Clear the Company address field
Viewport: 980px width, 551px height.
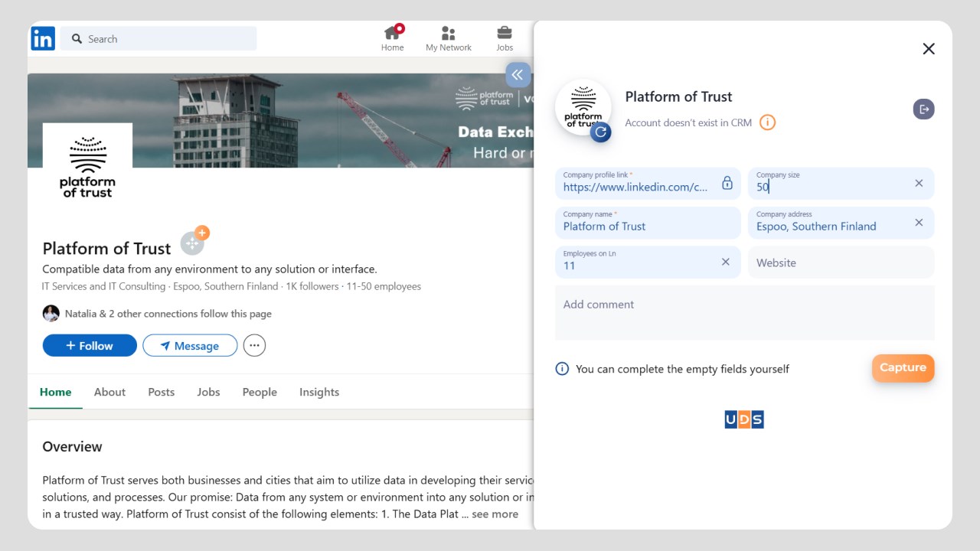pyautogui.click(x=919, y=223)
